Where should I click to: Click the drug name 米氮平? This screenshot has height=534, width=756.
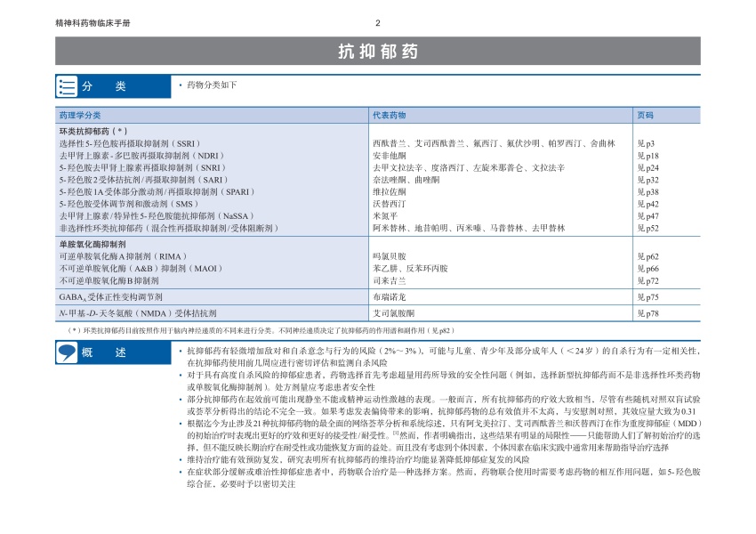(385, 215)
